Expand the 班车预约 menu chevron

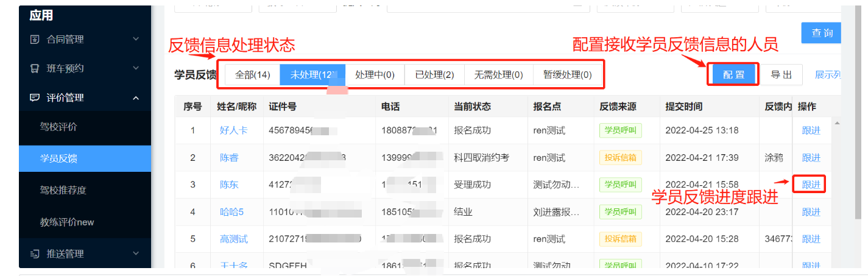point(136,69)
